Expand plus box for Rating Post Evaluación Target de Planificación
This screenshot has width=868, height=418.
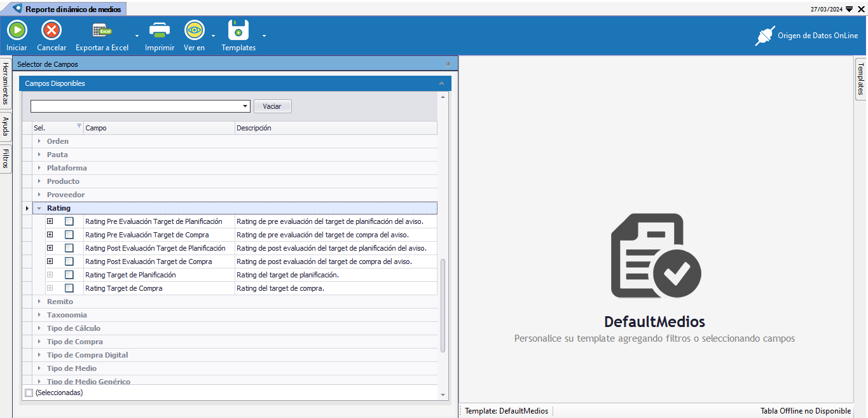tap(50, 248)
